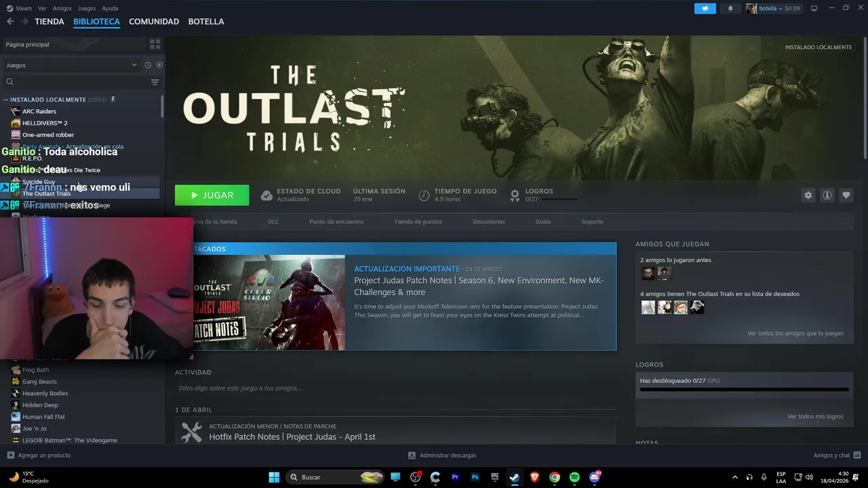
Task: Open Photoshop from the taskbar
Action: (x=475, y=477)
